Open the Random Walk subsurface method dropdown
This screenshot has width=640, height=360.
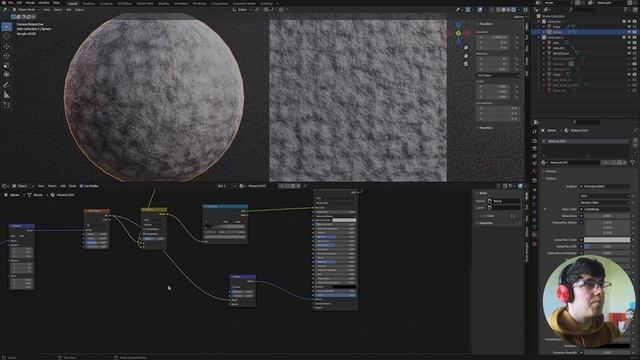tap(604, 202)
